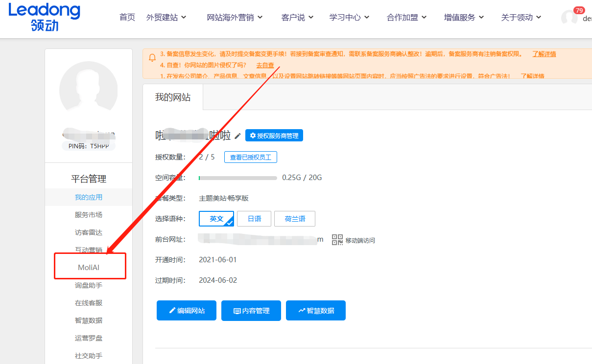This screenshot has height=364, width=592.
Task: Click the large profile picture placeholder
Action: click(88, 91)
